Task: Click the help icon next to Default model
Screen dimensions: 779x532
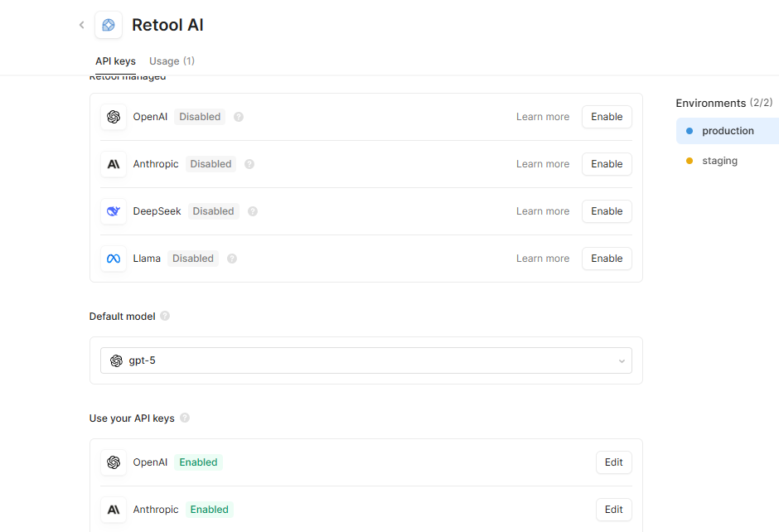Action: [x=165, y=316]
